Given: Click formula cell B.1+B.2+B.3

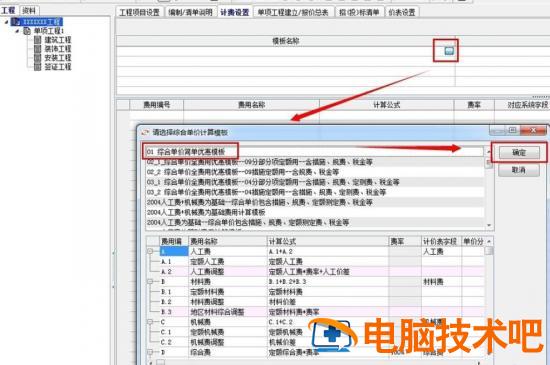Looking at the screenshot, I should [x=328, y=282].
